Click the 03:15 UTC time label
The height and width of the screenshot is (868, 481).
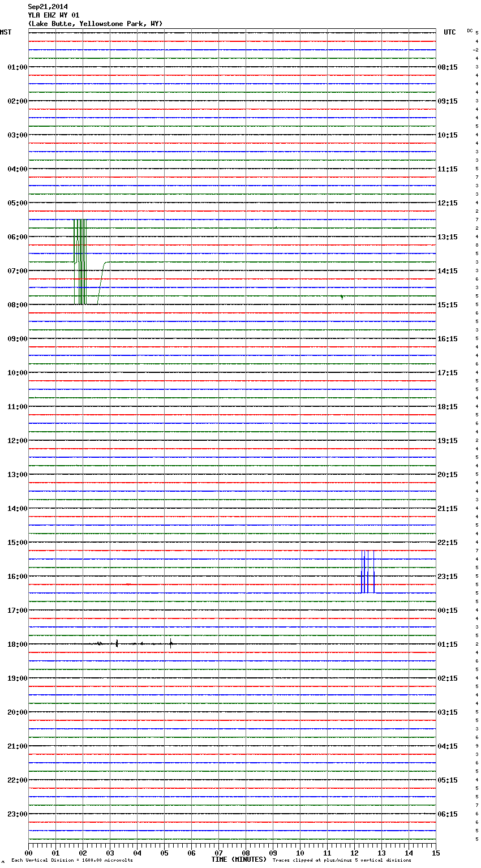pos(448,712)
